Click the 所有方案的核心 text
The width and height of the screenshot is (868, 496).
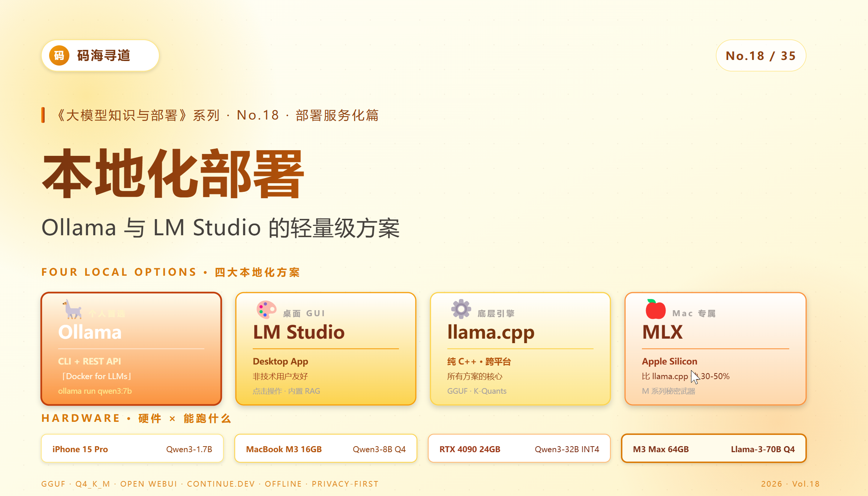(475, 376)
